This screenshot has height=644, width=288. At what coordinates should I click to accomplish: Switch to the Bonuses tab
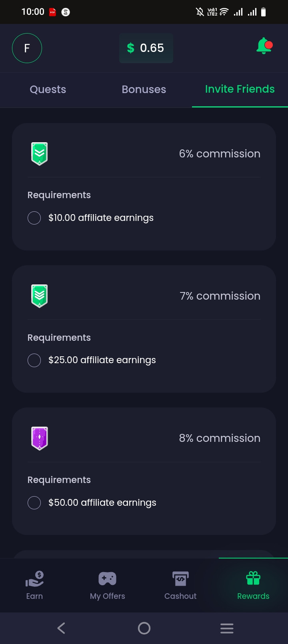pos(144,89)
